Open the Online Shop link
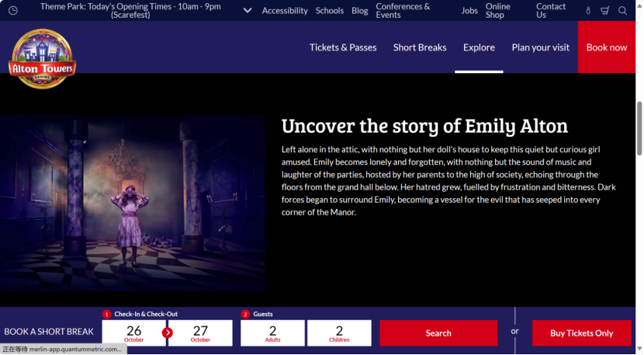Image resolution: width=644 pixels, height=355 pixels. coord(498,11)
